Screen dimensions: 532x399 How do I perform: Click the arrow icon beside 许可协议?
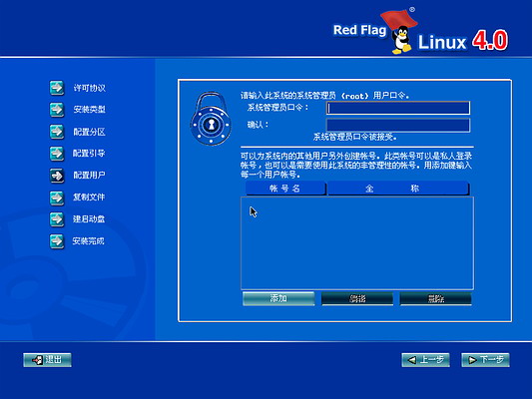pyautogui.click(x=57, y=88)
